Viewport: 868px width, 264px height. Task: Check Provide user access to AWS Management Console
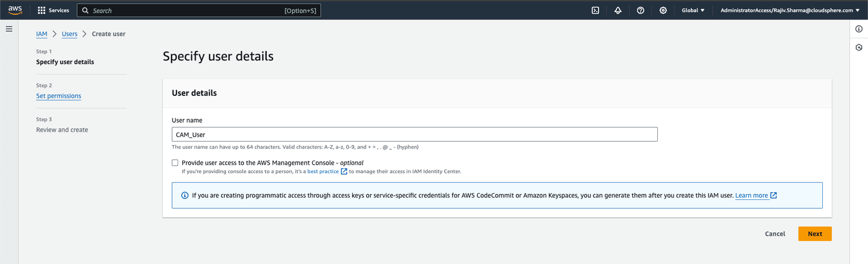click(x=175, y=163)
